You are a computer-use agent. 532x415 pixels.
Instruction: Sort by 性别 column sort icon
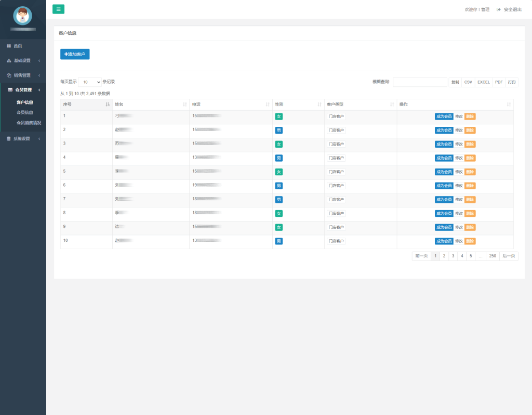click(x=320, y=104)
